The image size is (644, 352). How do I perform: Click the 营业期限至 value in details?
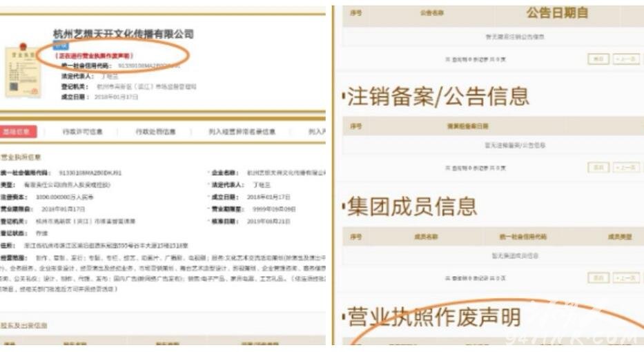point(274,209)
